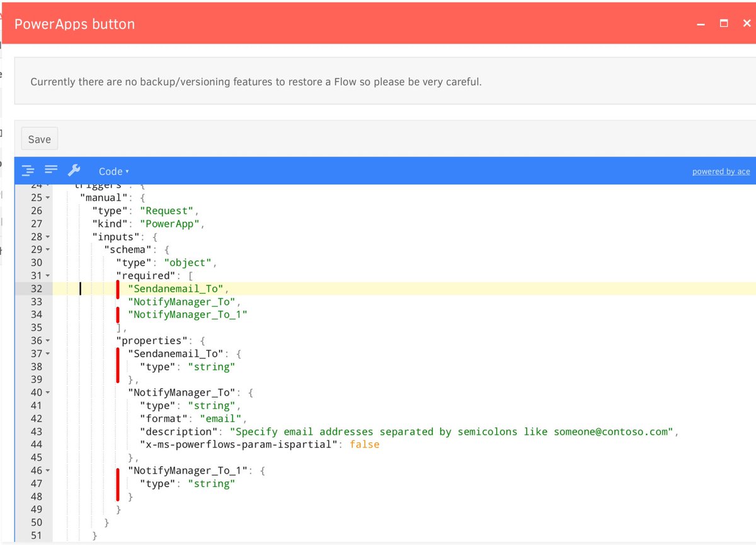Click the red marker next to Sendanemail_To property
Screen dimensions: 756x545
click(118, 366)
